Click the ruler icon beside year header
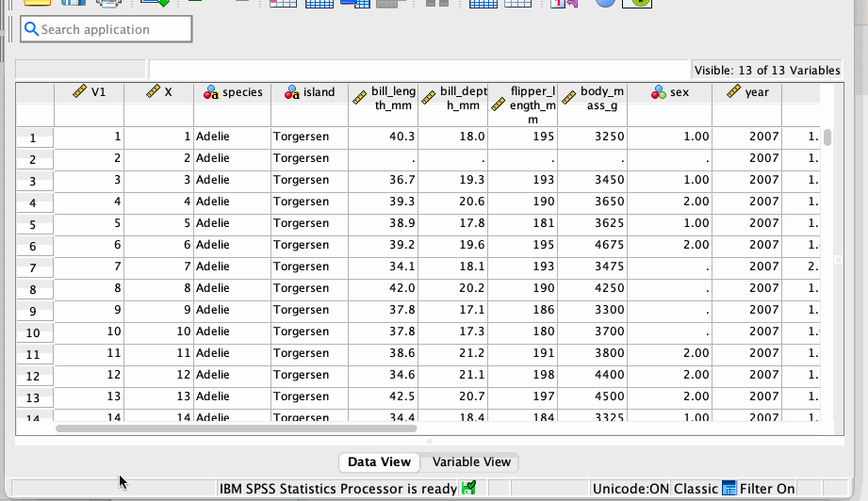 pyautogui.click(x=733, y=92)
